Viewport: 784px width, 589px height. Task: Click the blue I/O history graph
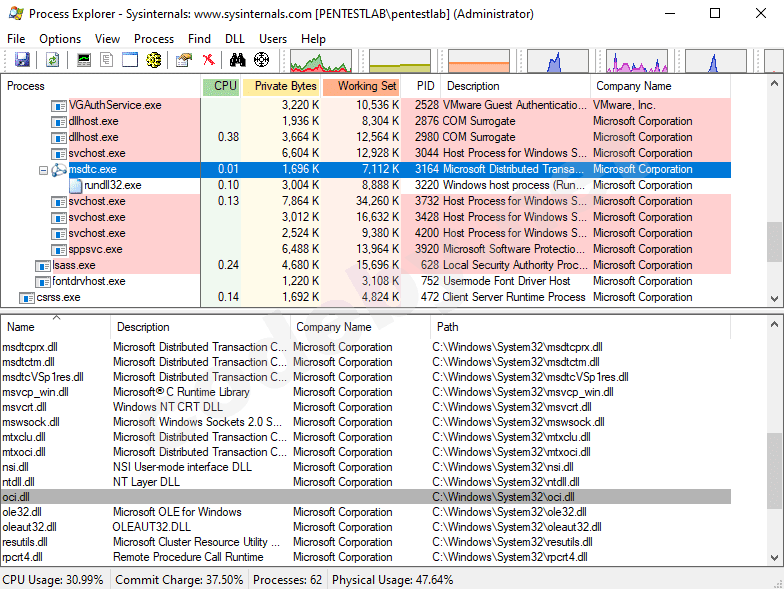(x=558, y=61)
